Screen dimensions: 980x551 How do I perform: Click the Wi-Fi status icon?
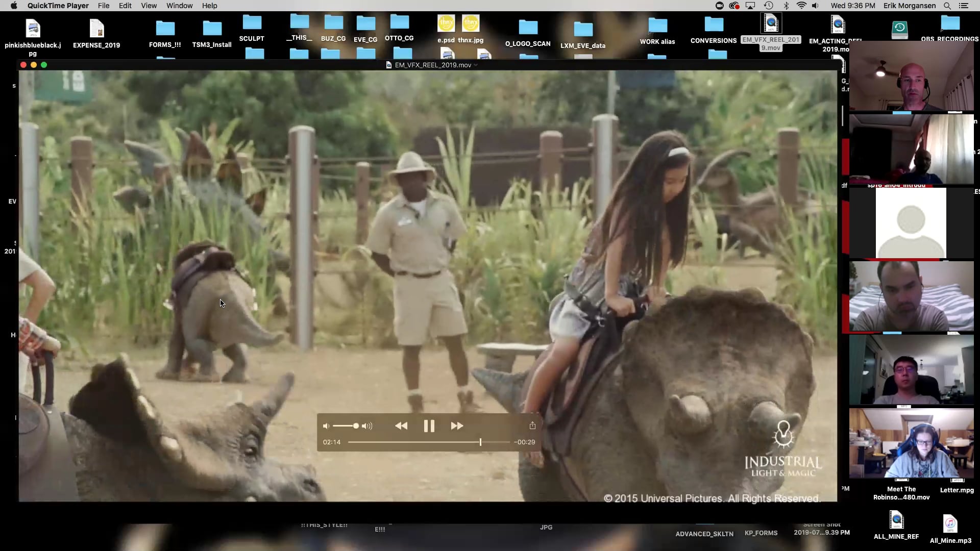click(801, 6)
